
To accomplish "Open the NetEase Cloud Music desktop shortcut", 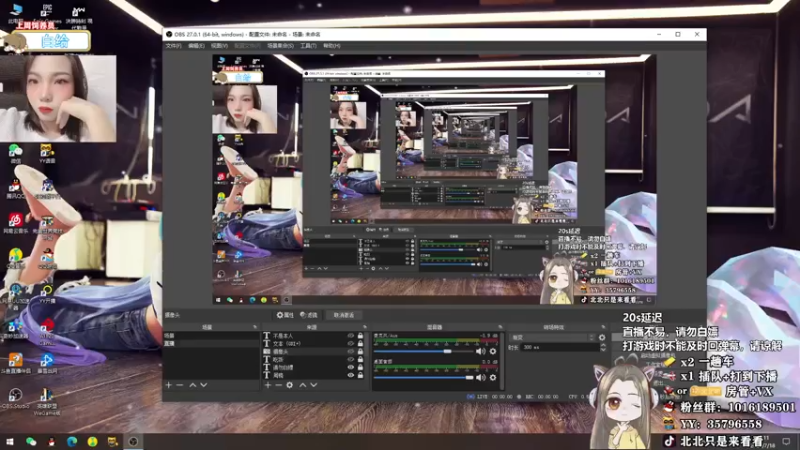I will point(15,223).
